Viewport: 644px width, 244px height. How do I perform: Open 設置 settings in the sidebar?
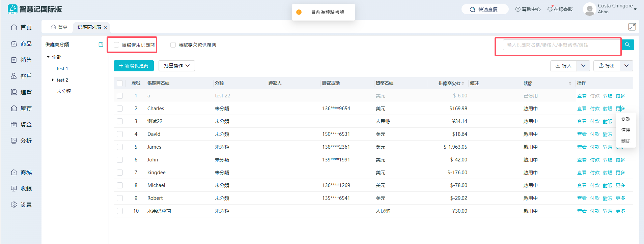coord(22,205)
